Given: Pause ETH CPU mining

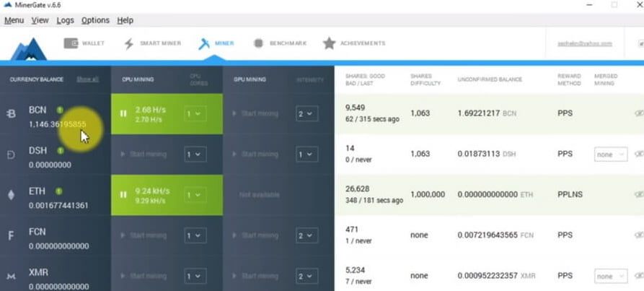Looking at the screenshot, I should tap(123, 195).
